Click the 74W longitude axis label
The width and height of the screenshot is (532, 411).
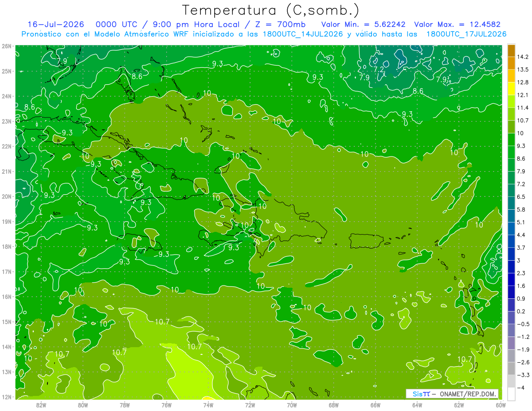click(208, 405)
